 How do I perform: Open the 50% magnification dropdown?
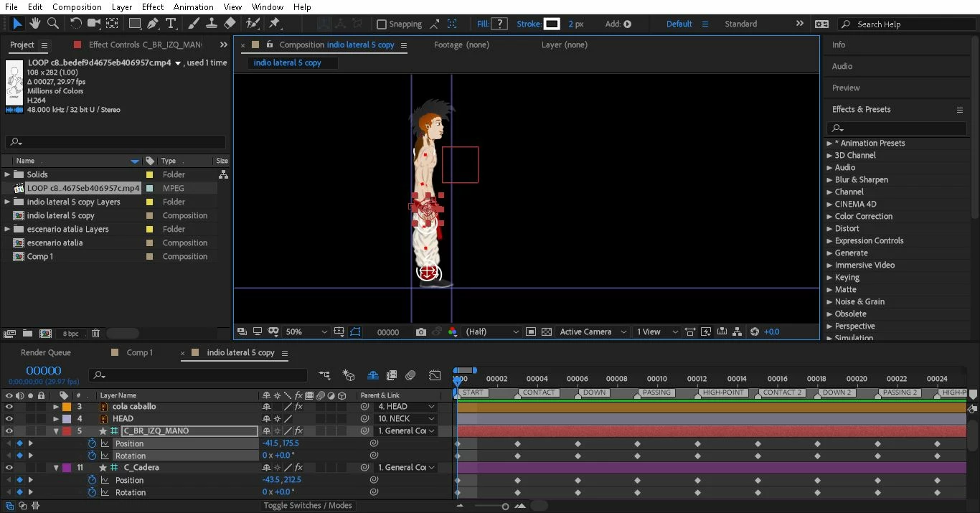[x=306, y=332]
